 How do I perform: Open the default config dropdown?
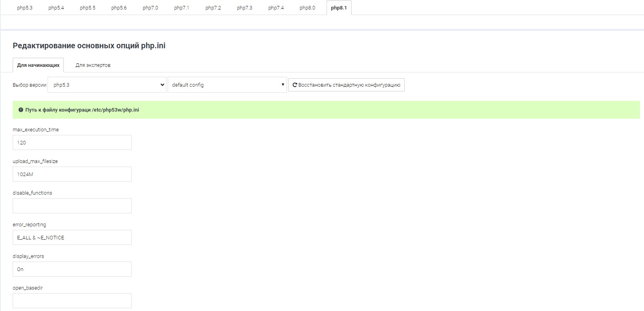(227, 85)
